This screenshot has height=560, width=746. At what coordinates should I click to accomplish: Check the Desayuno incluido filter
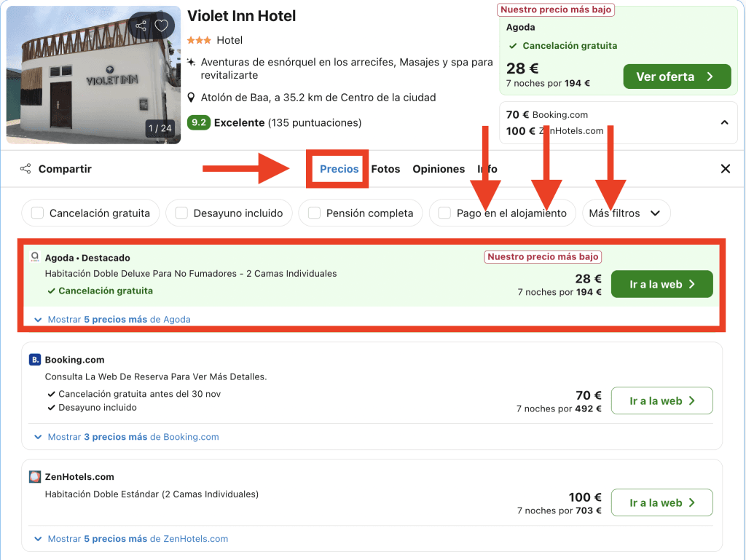[x=181, y=213]
